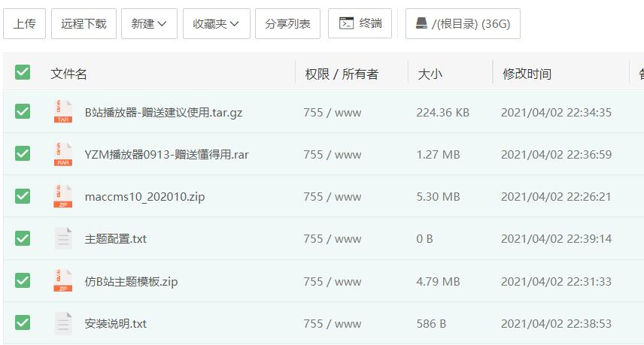Uncheck the B站播放器 tar.gz row checkbox
Viewport: 644px width, 345px height.
pos(23,111)
